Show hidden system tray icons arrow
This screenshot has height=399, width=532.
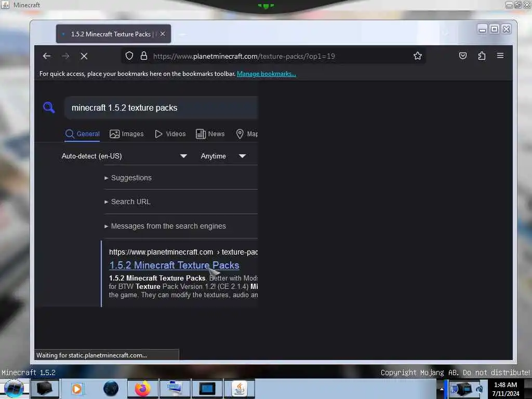point(442,389)
